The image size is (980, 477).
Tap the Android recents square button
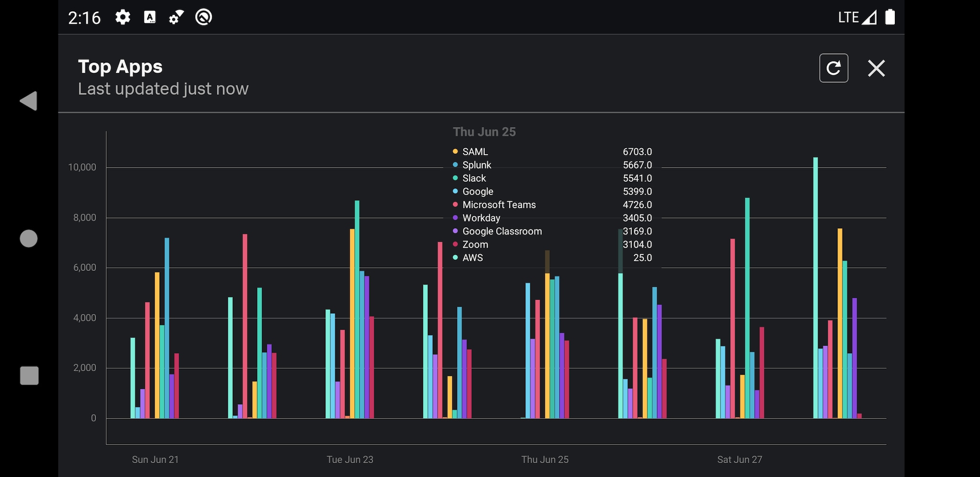coord(29,375)
